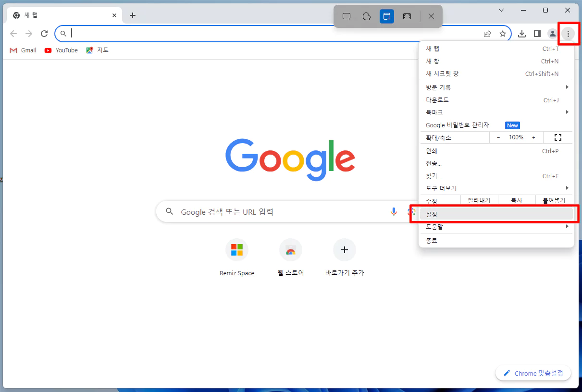The image size is (582, 392).
Task: Open Chrome 맞춤설정 button
Action: [533, 373]
